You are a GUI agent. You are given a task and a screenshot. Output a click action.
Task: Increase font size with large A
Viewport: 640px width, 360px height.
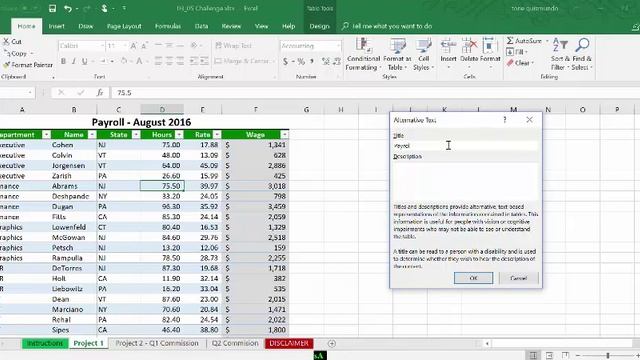tap(133, 46)
